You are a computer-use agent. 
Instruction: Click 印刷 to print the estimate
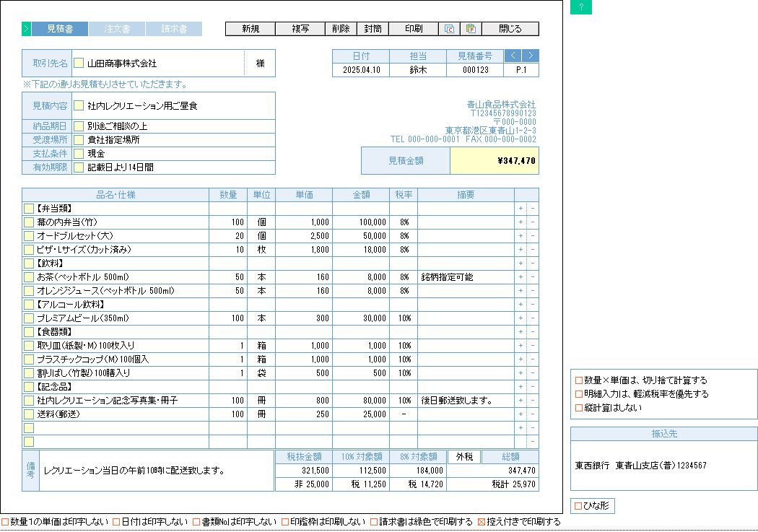[x=414, y=28]
